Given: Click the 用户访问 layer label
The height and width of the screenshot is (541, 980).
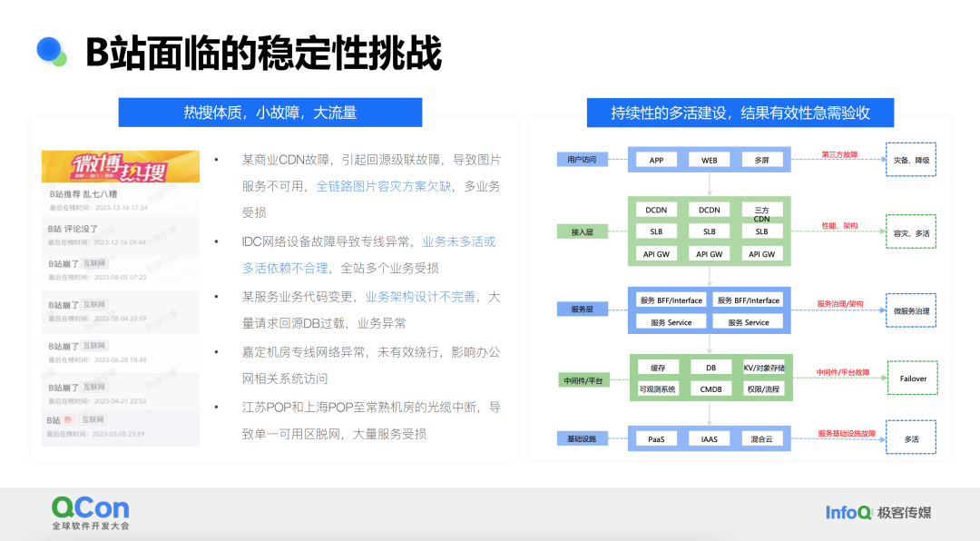Looking at the screenshot, I should 582,160.
